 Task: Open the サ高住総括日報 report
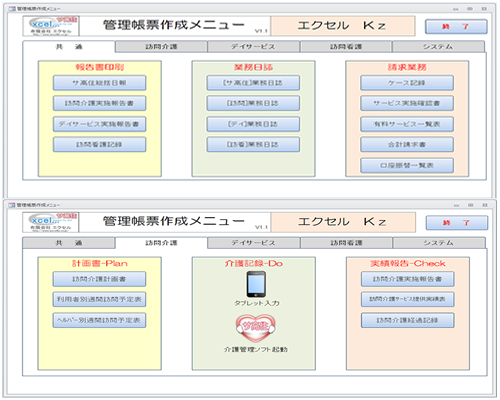[99, 83]
